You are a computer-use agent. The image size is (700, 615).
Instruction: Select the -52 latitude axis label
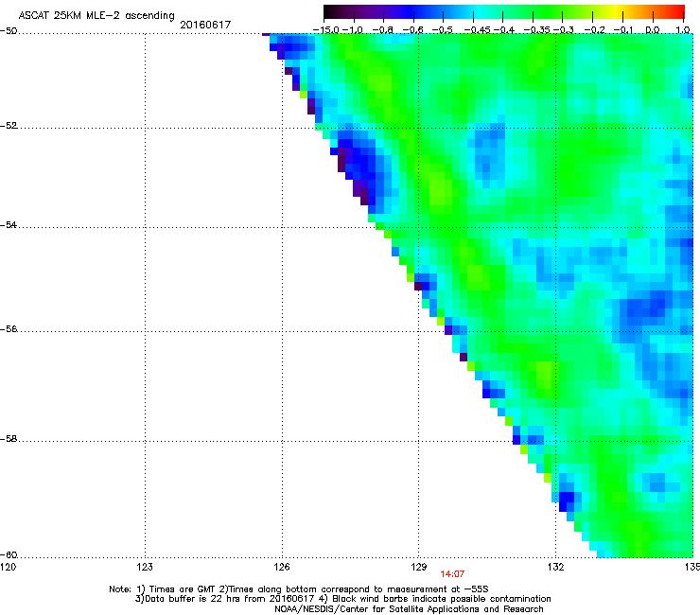(x=9, y=126)
